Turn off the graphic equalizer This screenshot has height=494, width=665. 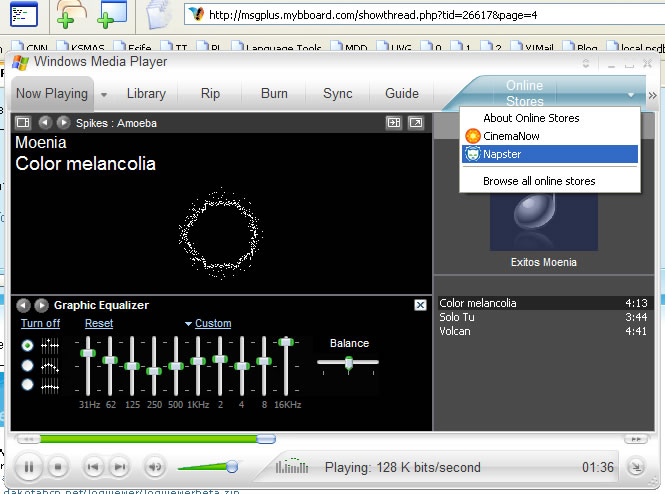pyautogui.click(x=40, y=324)
